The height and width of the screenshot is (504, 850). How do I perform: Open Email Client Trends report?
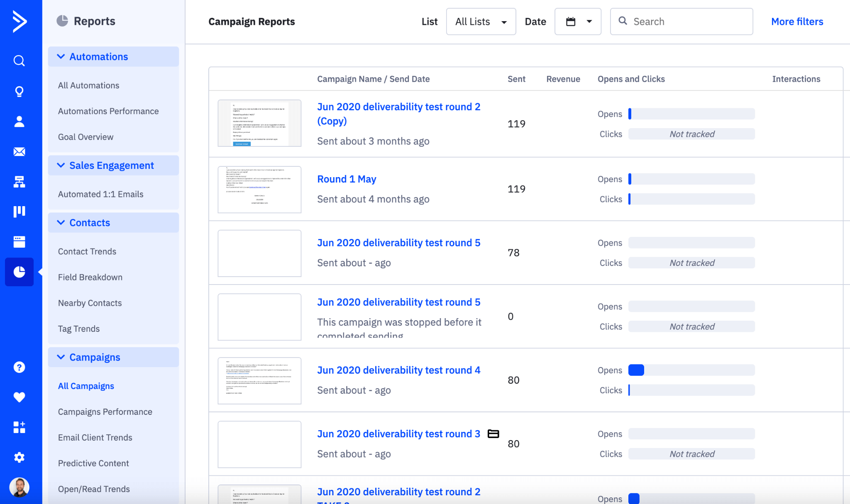[x=95, y=437]
